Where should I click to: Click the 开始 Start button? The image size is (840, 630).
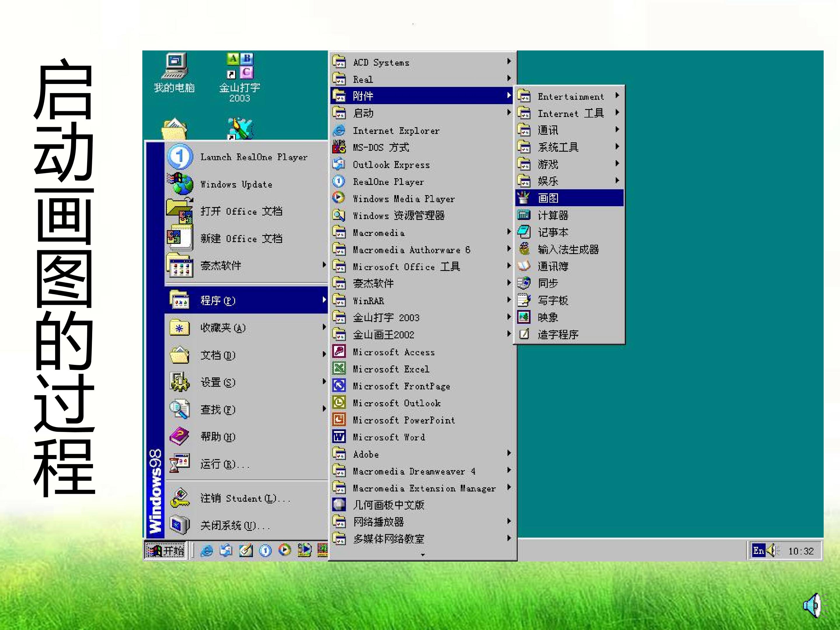(x=166, y=551)
